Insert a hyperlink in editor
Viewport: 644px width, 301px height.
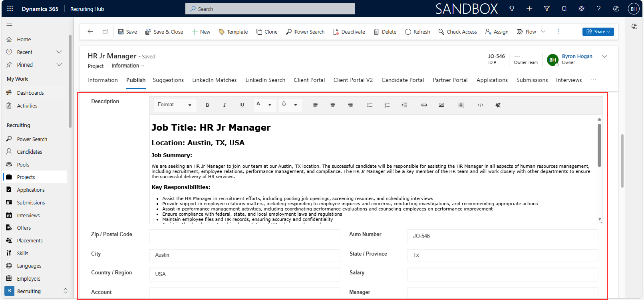click(424, 105)
